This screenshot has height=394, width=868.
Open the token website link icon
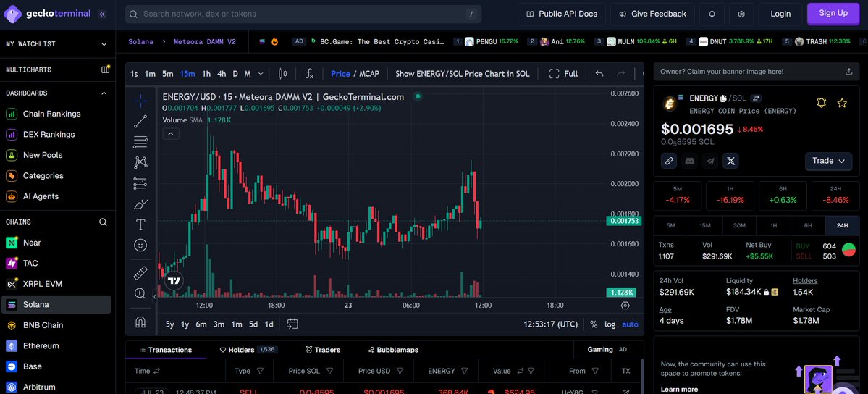pyautogui.click(x=669, y=161)
